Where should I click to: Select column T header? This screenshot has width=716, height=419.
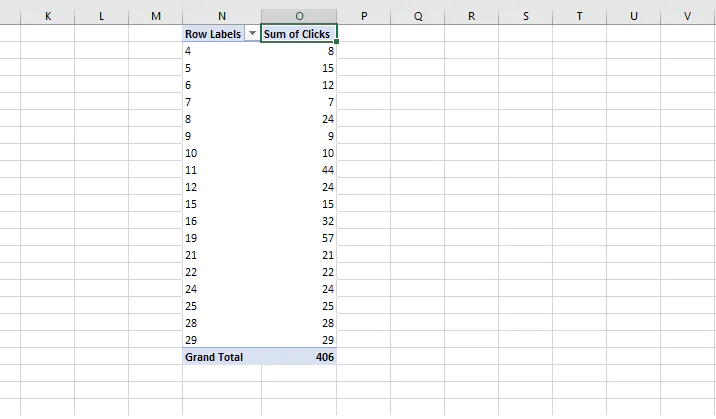click(579, 16)
